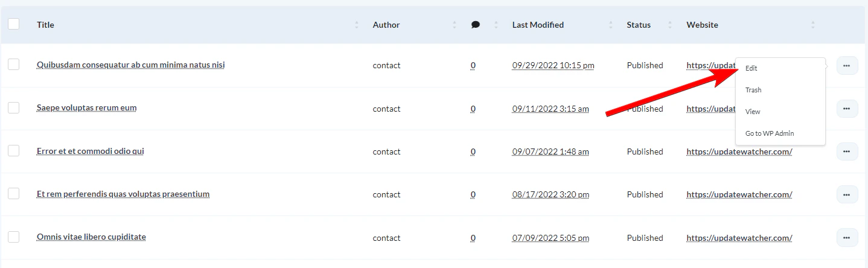
Task: Sort using Last Modified column arrows
Action: [610, 25]
